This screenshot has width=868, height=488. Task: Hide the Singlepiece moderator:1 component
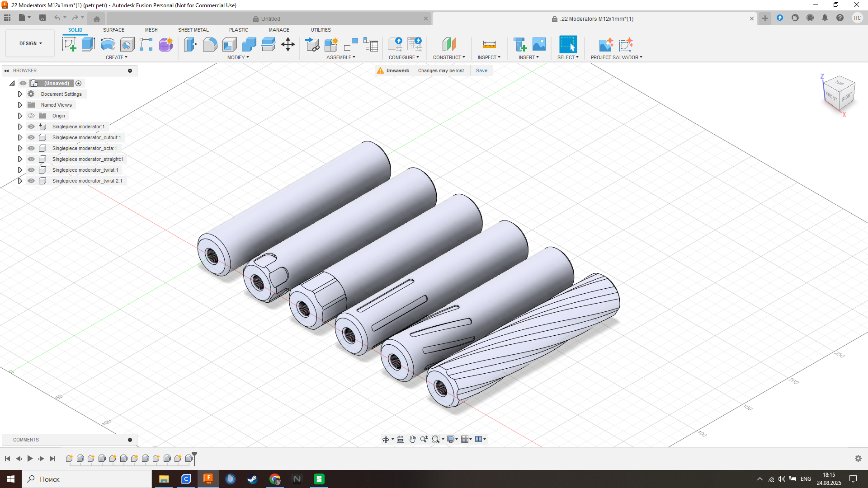tap(31, 127)
